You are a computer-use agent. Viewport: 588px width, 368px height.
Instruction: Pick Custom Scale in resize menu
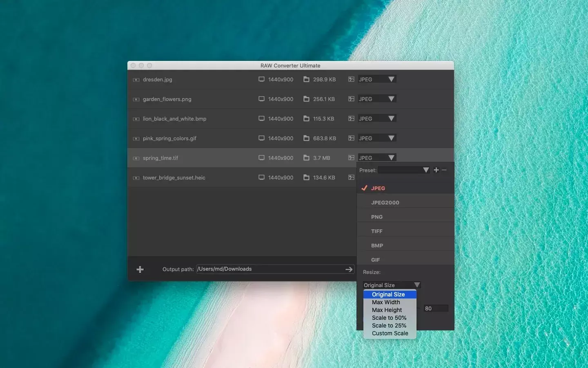point(390,333)
